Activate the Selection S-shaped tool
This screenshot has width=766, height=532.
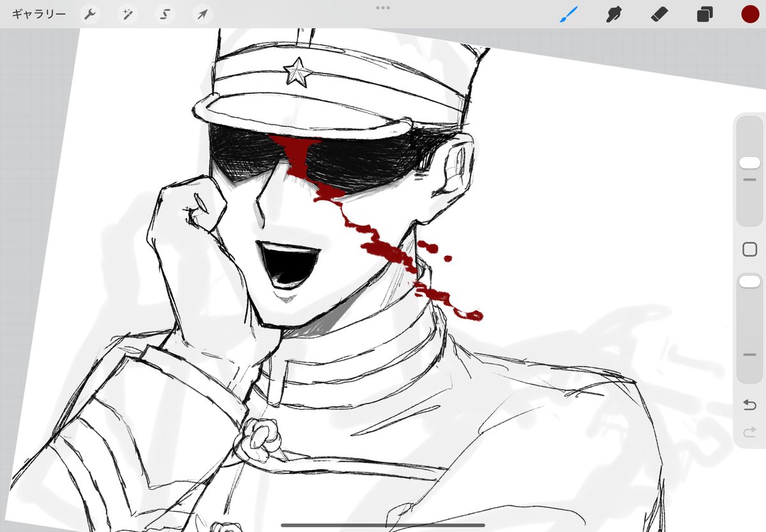[x=165, y=14]
